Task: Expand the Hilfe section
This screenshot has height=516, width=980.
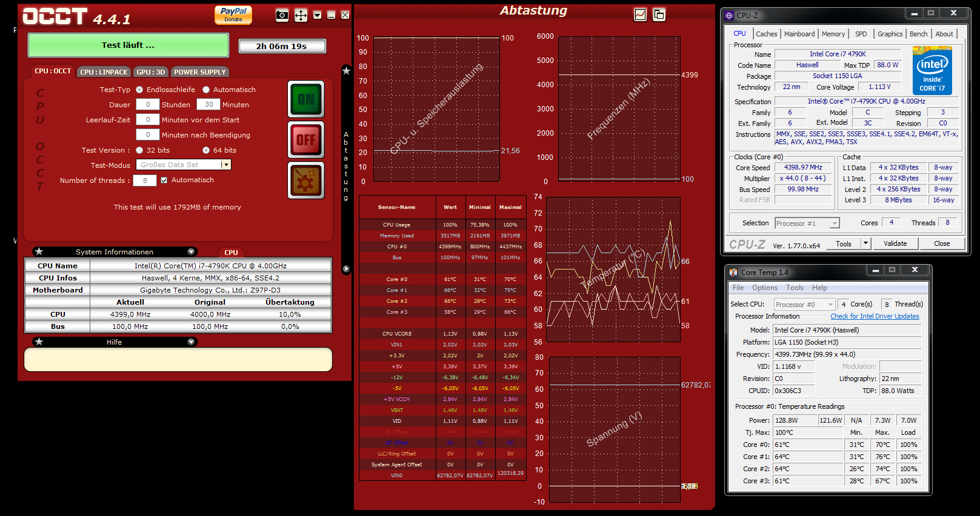Action: [x=192, y=342]
